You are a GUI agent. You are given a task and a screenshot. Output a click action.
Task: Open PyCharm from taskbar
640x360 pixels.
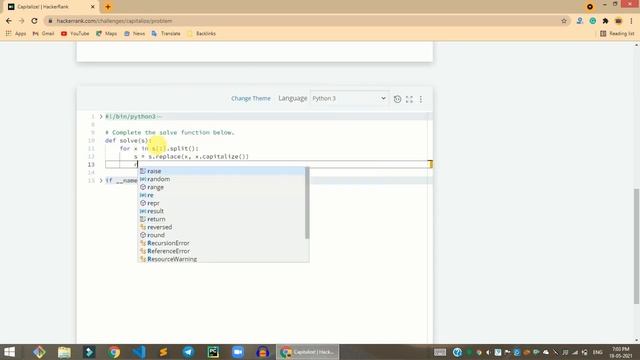pos(213,352)
